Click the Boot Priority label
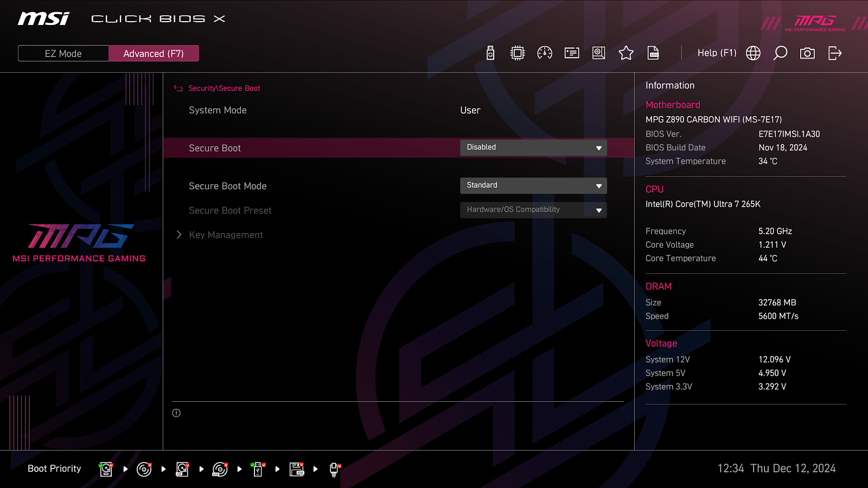The image size is (868, 488). [x=54, y=468]
